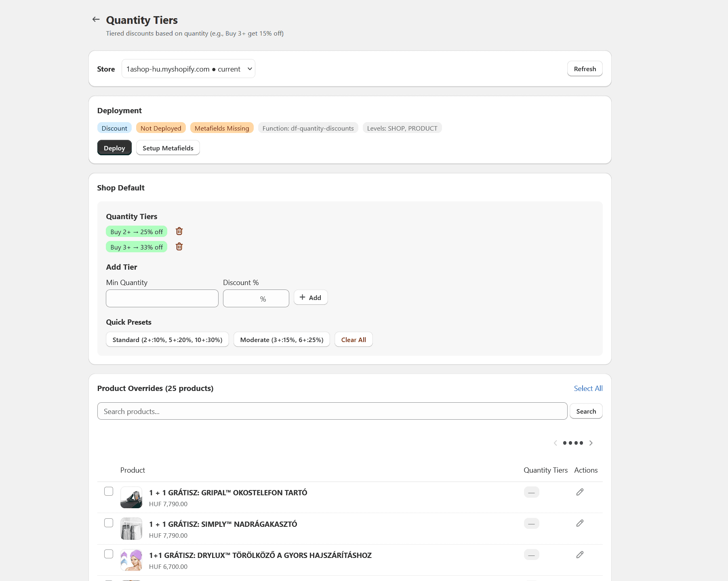
Task: Click the Quantity Tiers column header
Action: coord(545,470)
